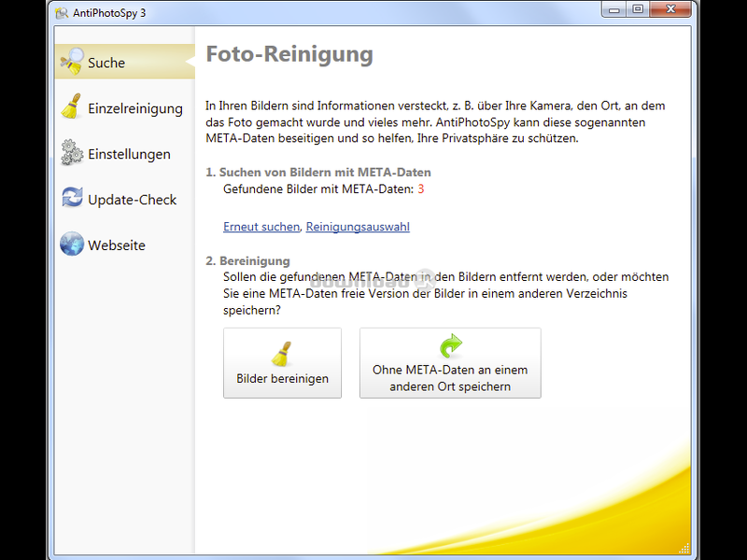Click Gefundene Bilder mit META-Daten label
Screen dimensions: 747x560
318,189
